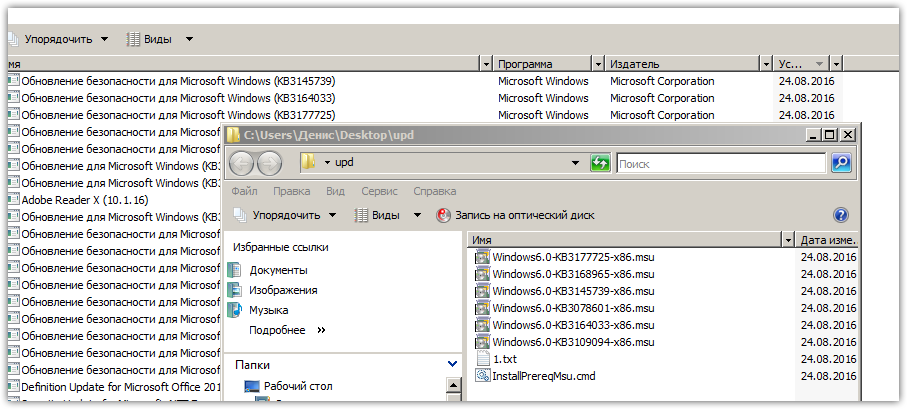Viewport: 907px width, 409px height.
Task: Open the Views dropdown arrow in upd window
Action: pos(418,215)
